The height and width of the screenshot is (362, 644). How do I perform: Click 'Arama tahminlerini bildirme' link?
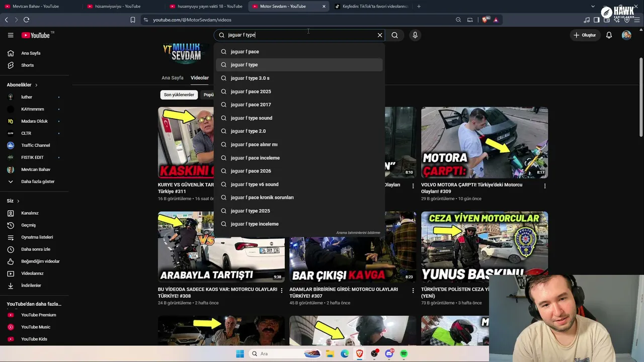[358, 233]
